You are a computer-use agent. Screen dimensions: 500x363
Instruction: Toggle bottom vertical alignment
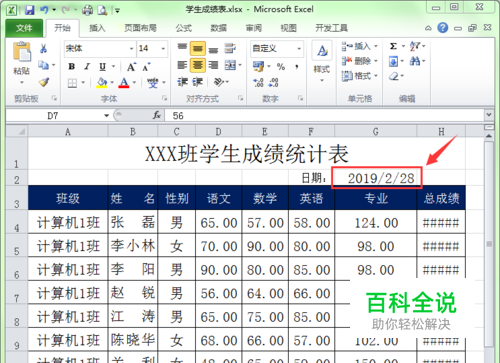(213, 49)
